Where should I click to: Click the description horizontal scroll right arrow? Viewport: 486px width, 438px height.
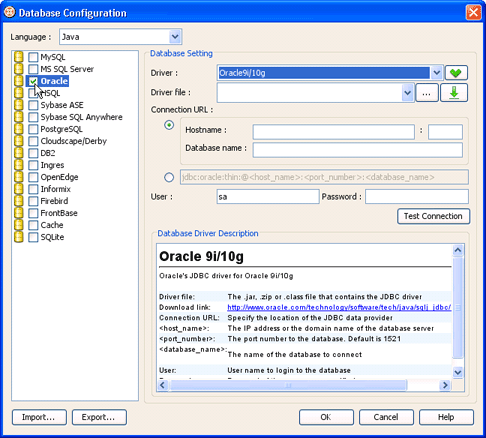pyautogui.click(x=445, y=385)
